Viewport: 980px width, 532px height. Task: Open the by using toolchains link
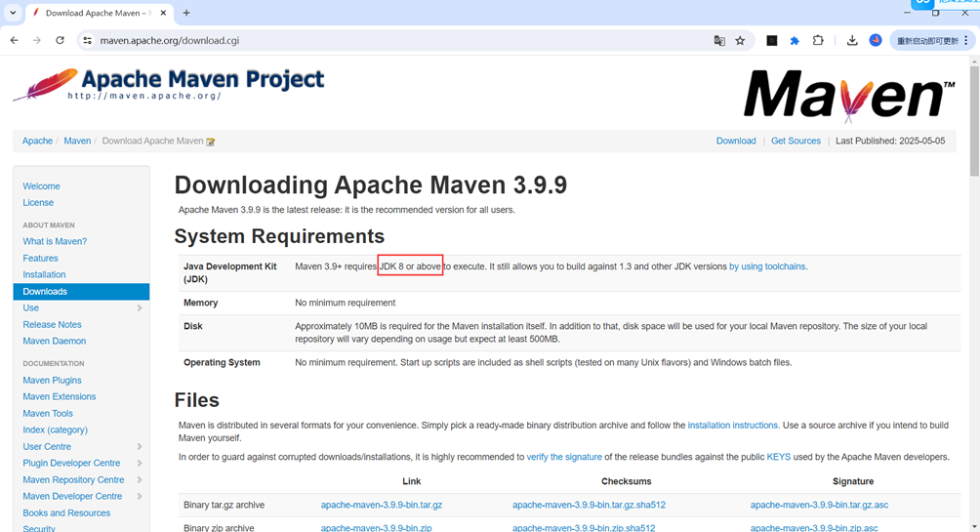(767, 266)
